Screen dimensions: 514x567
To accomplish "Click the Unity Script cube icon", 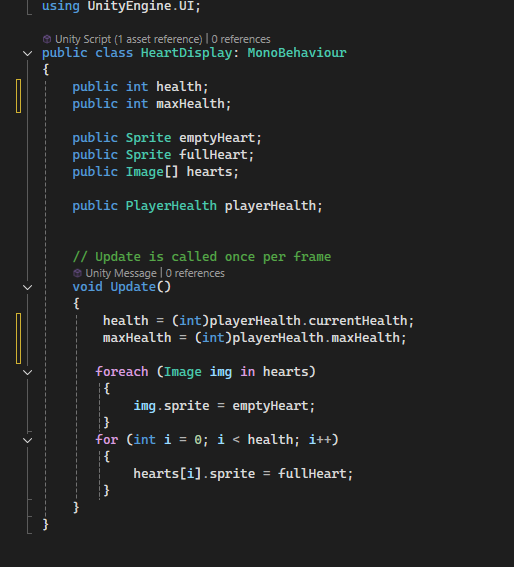I will [47, 39].
